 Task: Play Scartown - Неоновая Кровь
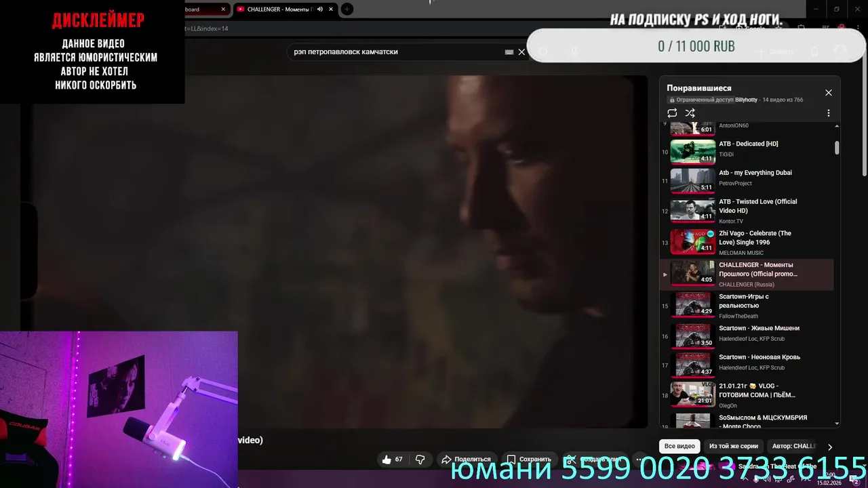tap(746, 365)
